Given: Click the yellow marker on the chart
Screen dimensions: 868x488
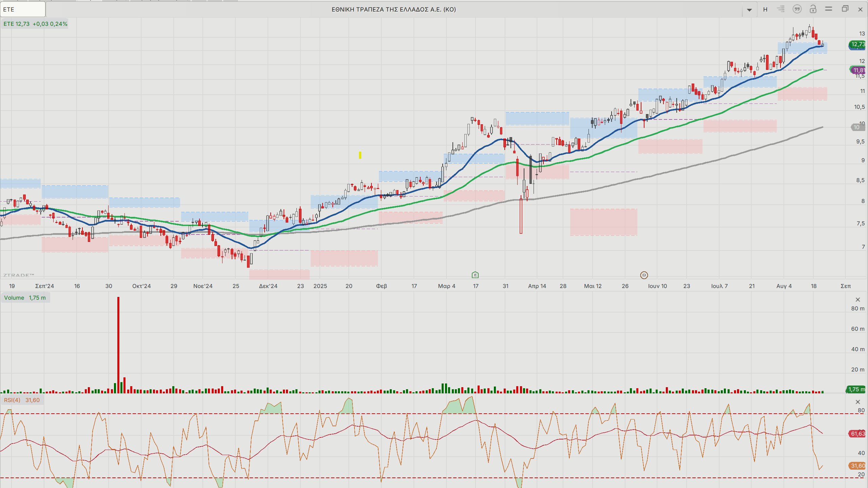Looking at the screenshot, I should (x=360, y=155).
